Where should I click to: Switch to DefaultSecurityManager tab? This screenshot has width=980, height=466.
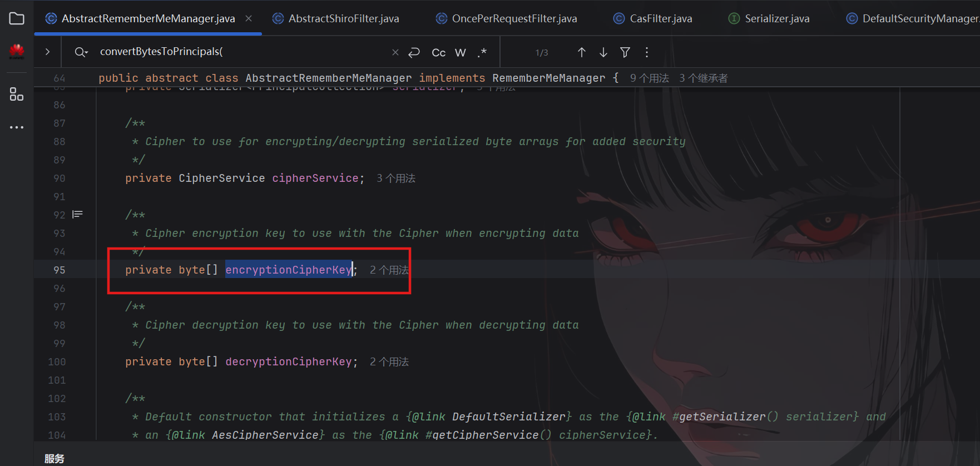tap(912, 18)
